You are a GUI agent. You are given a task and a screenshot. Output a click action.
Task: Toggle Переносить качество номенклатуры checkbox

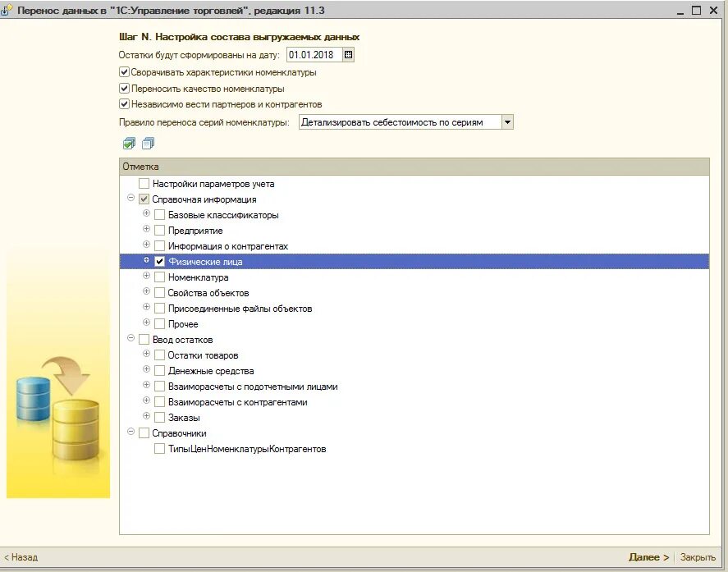[x=124, y=88]
